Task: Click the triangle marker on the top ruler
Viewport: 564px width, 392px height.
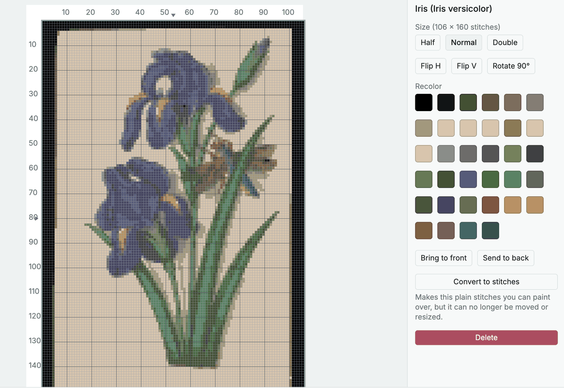Action: 173,15
